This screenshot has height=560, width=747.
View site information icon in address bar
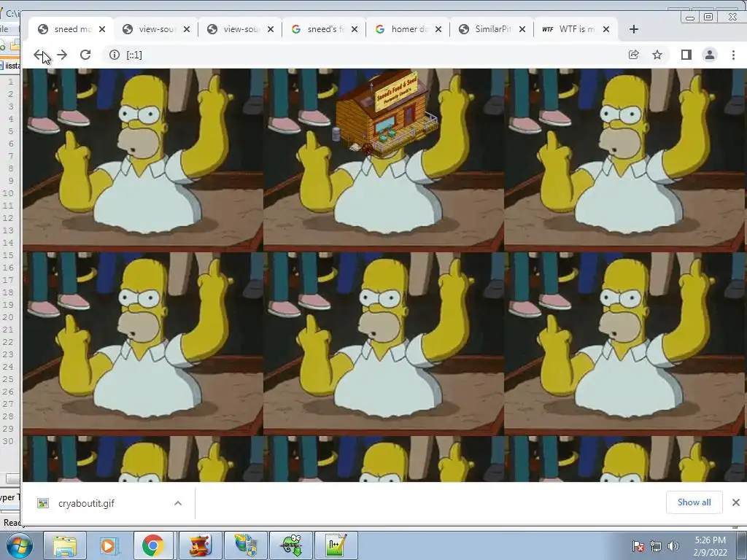point(115,55)
